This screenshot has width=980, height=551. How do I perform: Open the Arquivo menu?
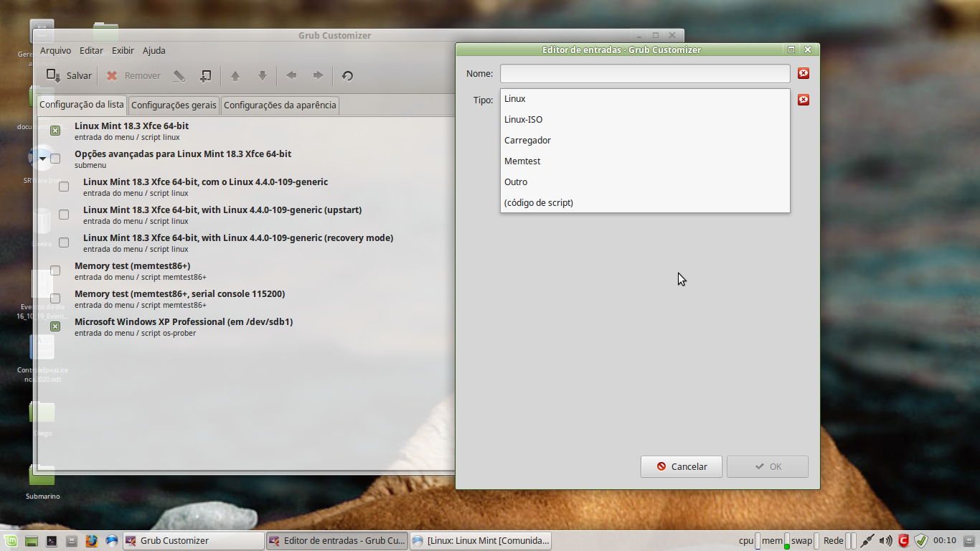55,50
